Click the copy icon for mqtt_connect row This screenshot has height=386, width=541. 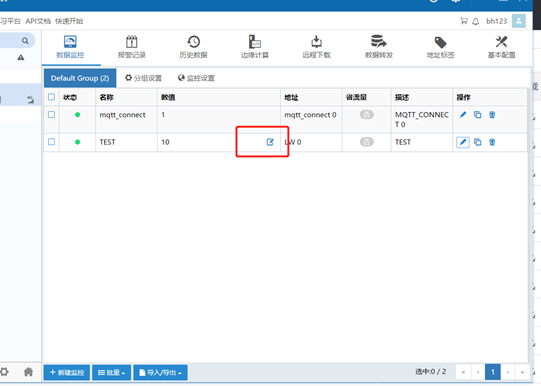[478, 115]
